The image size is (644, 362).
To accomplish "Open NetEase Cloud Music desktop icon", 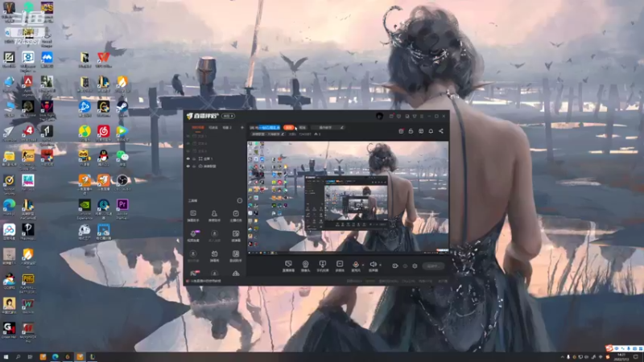I will click(103, 133).
